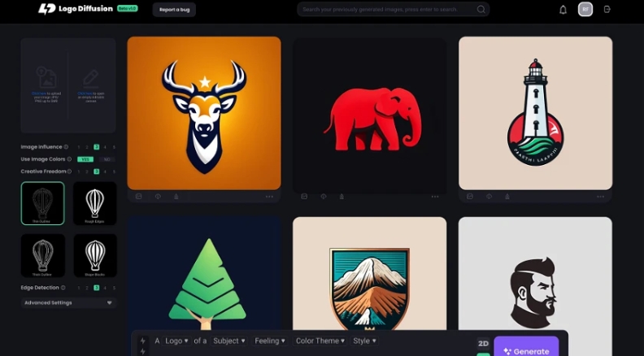Viewport: 644px width, 356px height.
Task: Open the three-dot menu under the lighthouse logo
Action: [x=600, y=197]
